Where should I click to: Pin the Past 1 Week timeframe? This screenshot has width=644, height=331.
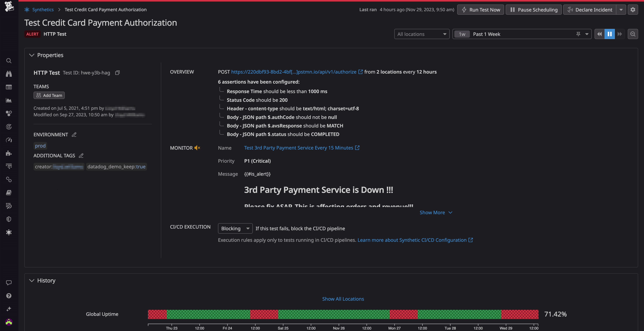578,34
